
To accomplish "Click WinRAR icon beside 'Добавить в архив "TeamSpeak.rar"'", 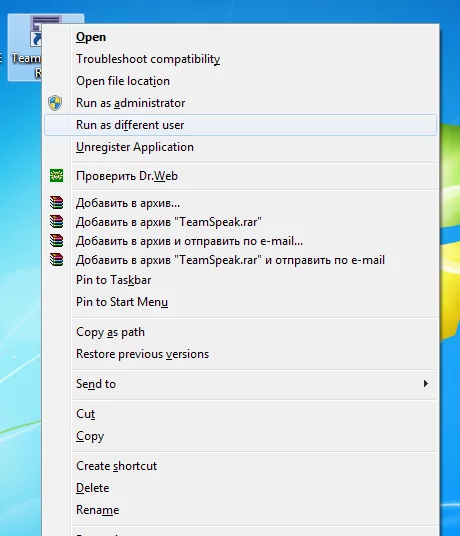I will 56,222.
